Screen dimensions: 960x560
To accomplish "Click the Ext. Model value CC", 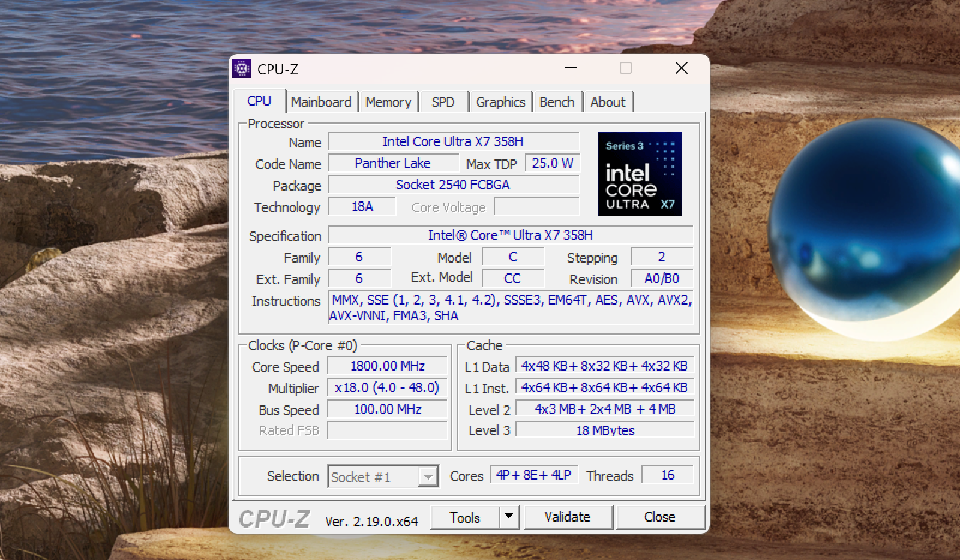I will coord(513,278).
